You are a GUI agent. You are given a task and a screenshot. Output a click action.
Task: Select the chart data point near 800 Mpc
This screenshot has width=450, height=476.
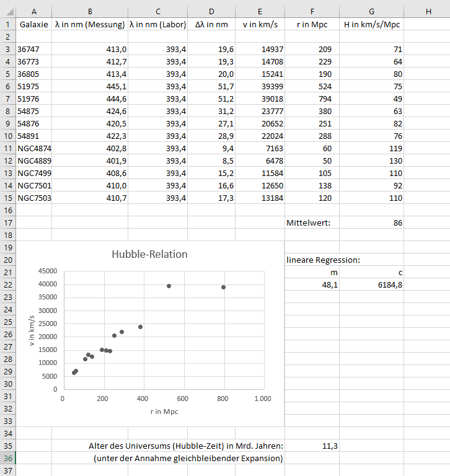pyautogui.click(x=223, y=287)
